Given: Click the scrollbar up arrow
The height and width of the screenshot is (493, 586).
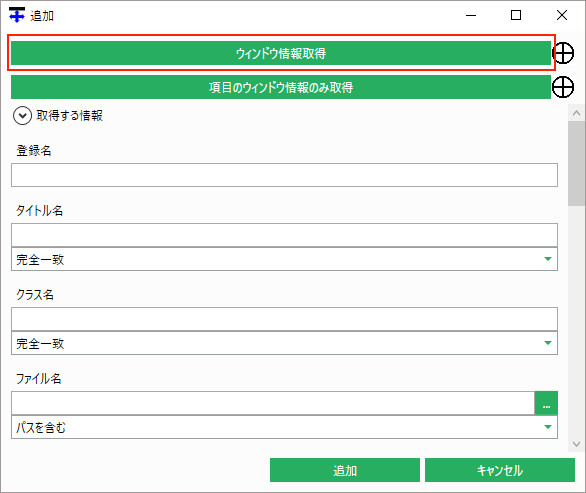Looking at the screenshot, I should pos(576,113).
